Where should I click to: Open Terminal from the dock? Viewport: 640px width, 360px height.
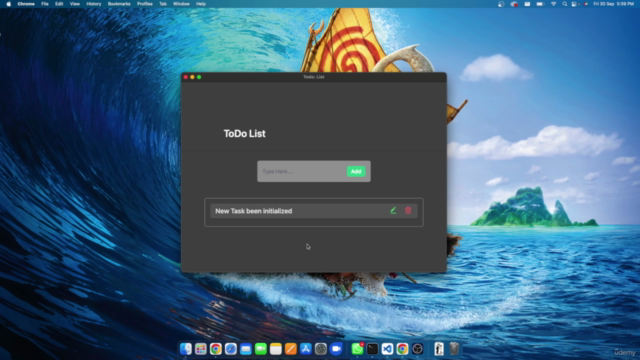372,349
